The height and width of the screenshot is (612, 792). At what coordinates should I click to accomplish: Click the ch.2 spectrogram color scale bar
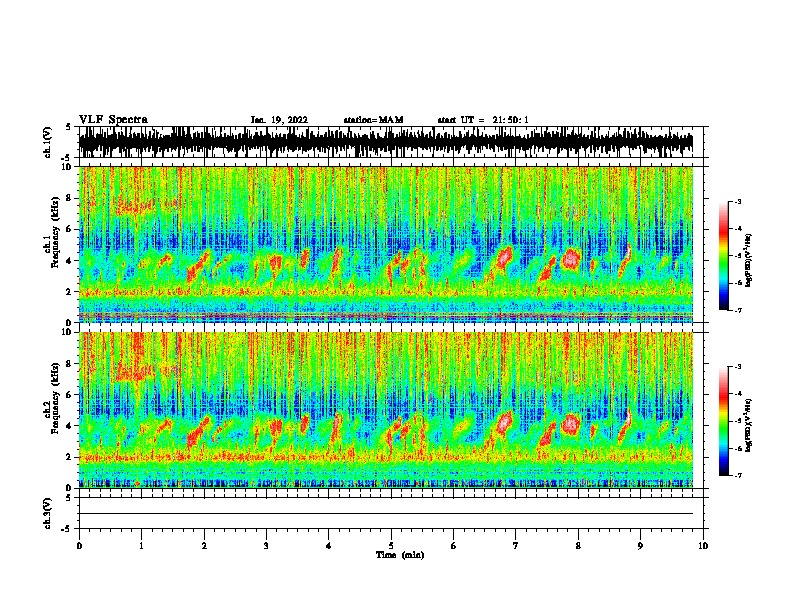tap(724, 421)
